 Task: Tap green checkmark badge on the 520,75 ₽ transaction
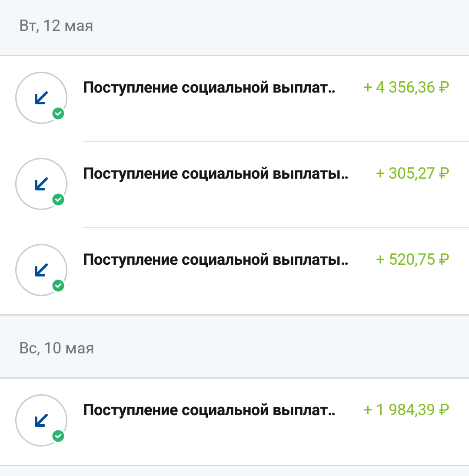[58, 286]
